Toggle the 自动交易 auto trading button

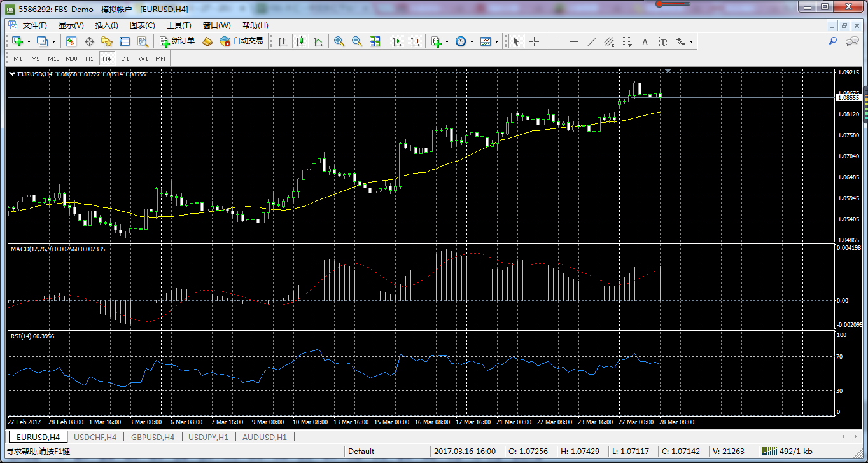[x=241, y=41]
